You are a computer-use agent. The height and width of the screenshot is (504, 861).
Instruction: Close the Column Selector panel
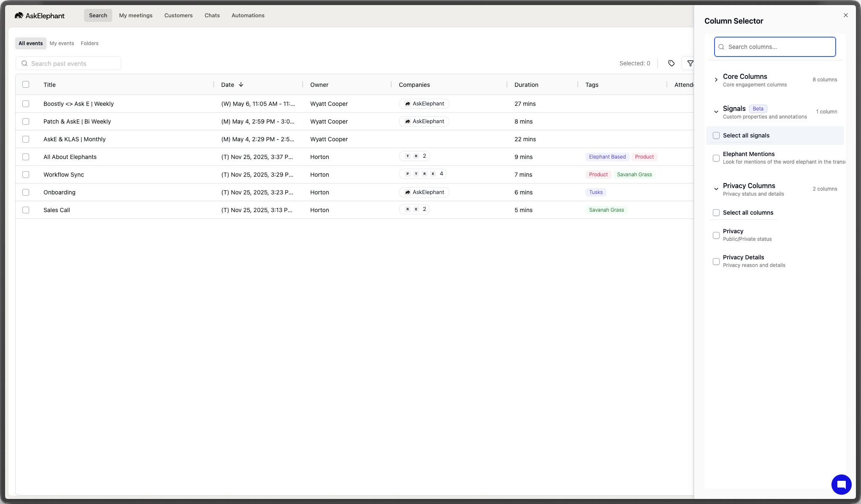[x=845, y=15]
